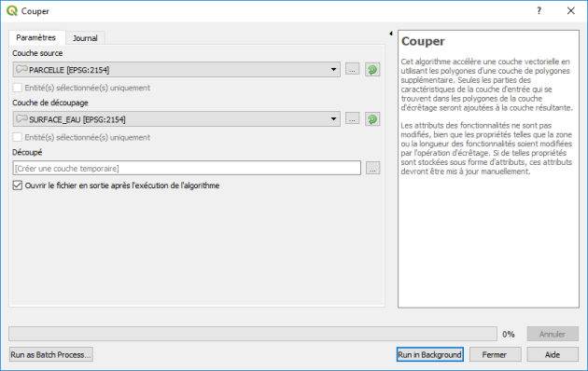This screenshot has width=588, height=371.
Task: Uncheck open output file after algorithm execution
Action: [17, 185]
